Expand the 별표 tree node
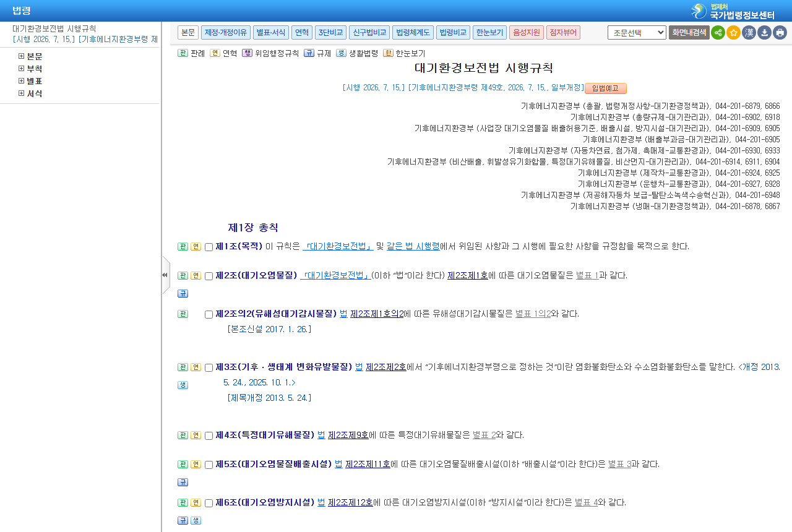This screenshot has height=532, width=792. 21,81
